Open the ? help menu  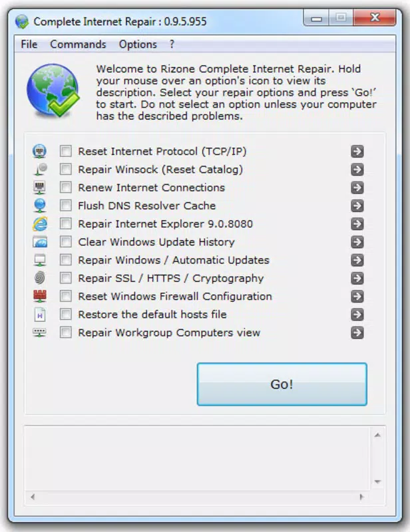[x=172, y=45]
